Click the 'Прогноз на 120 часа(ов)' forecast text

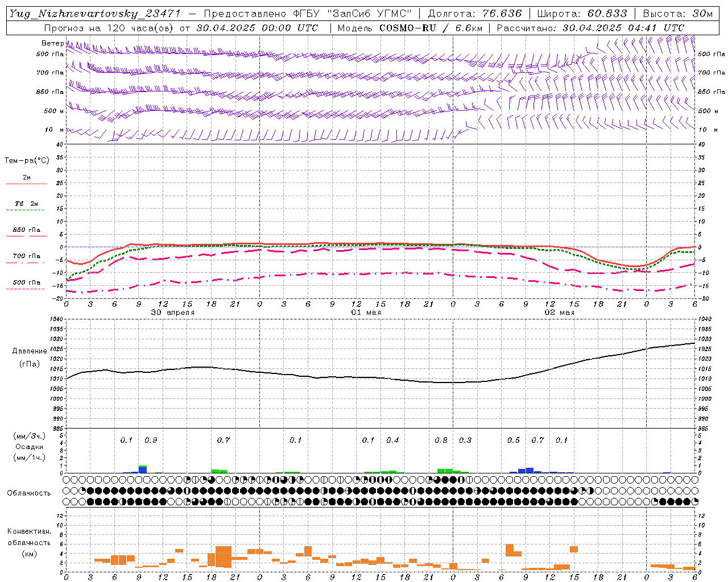tap(109, 28)
